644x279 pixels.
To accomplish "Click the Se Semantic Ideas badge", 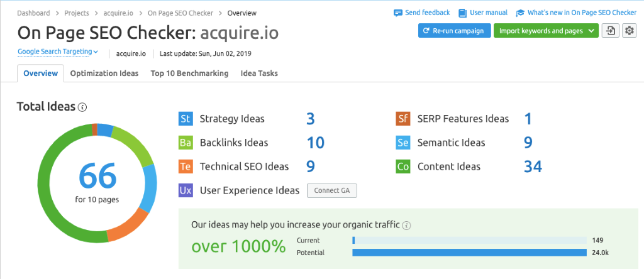I will click(403, 143).
